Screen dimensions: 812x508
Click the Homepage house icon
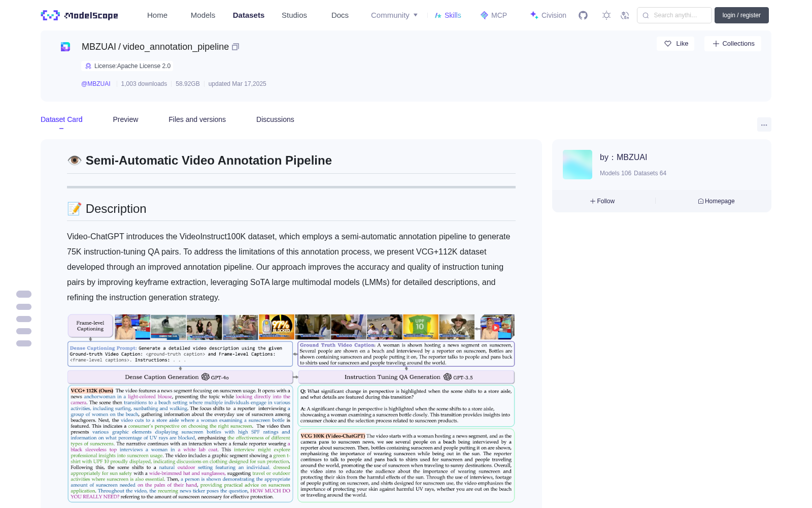click(x=701, y=201)
